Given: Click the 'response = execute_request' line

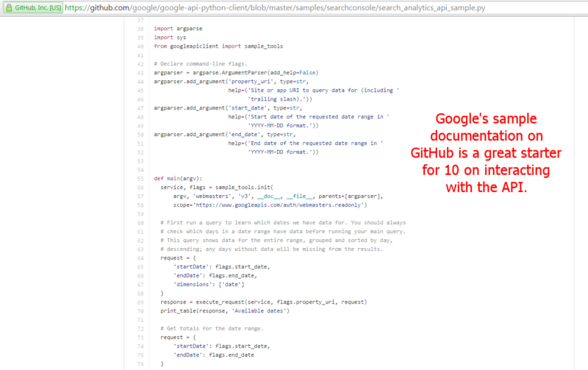Looking at the screenshot, I should (x=264, y=302).
